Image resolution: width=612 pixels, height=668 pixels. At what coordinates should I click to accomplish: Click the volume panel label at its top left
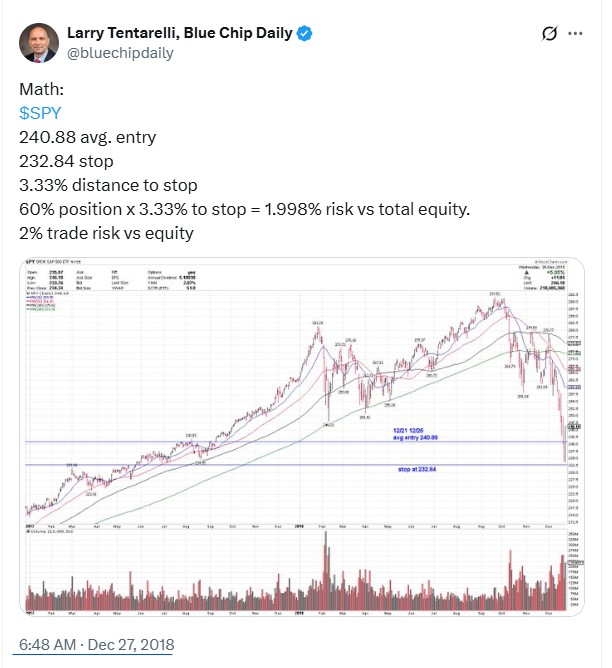tap(49, 531)
